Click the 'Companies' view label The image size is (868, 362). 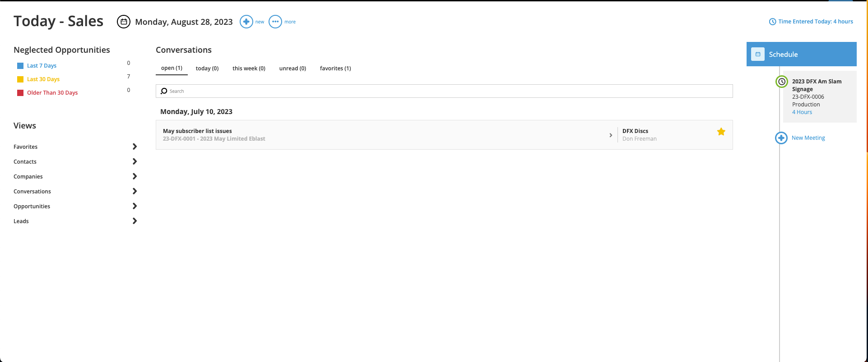[28, 177]
